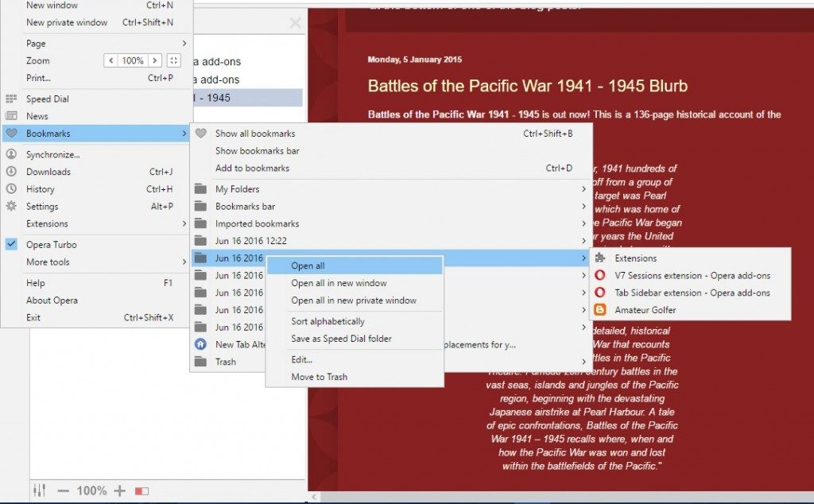Expand the Extensions submenu in main menu
814x504 pixels.
(184, 223)
